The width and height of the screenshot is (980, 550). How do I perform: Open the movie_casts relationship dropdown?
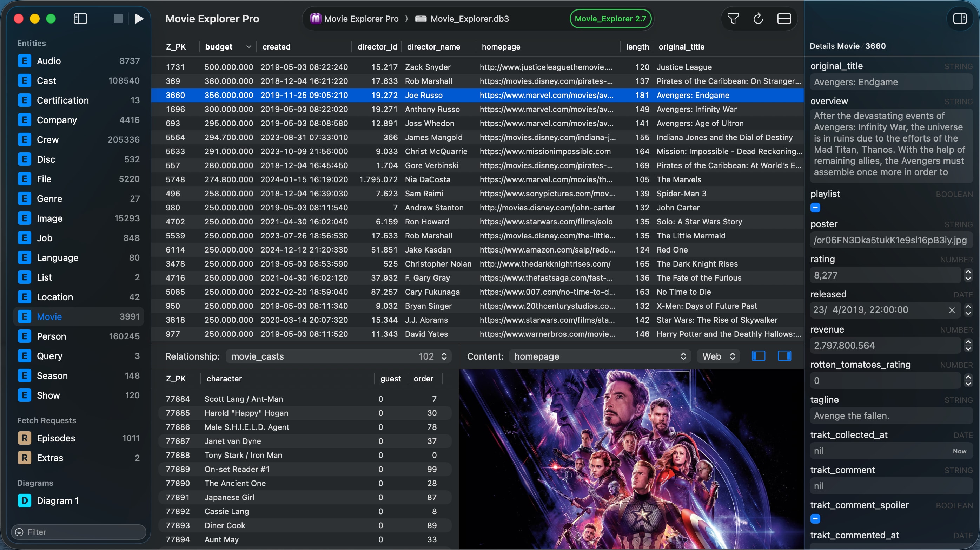click(x=339, y=356)
